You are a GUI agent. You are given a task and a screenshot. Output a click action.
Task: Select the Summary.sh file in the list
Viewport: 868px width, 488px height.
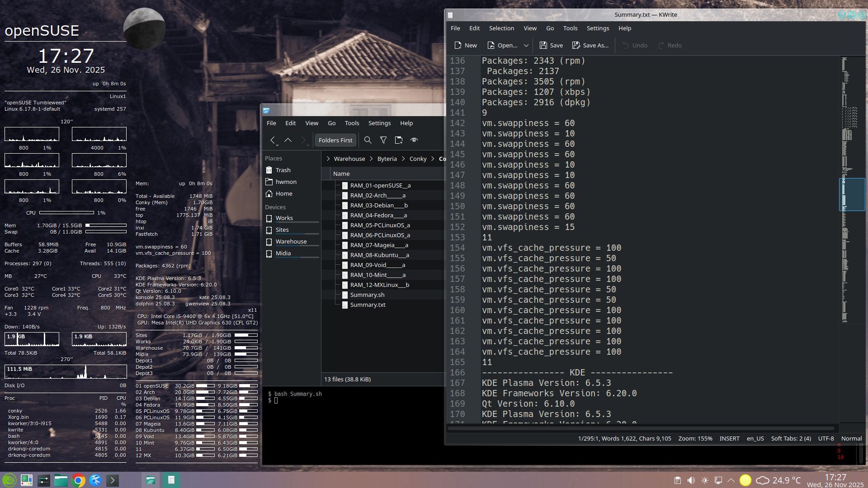point(367,295)
